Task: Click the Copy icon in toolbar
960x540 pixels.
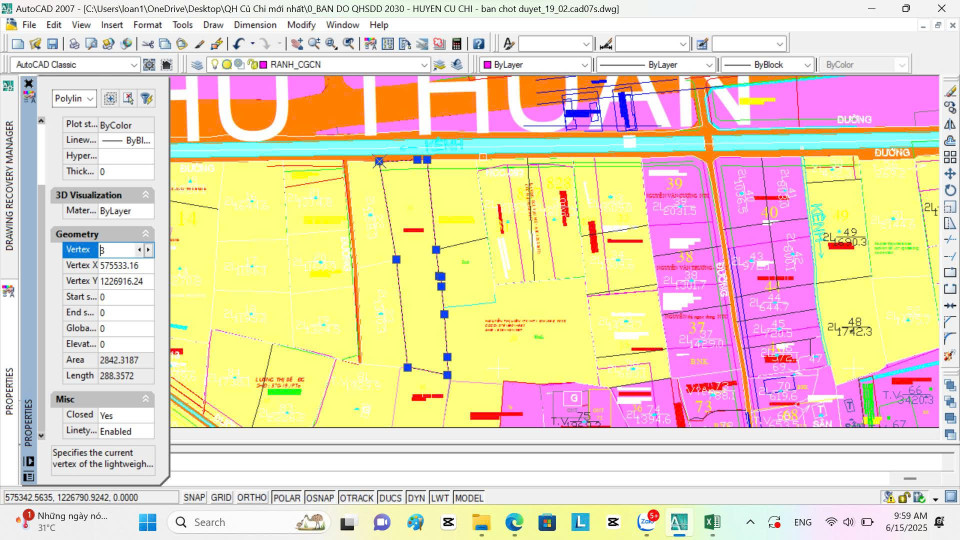Action: pos(165,44)
